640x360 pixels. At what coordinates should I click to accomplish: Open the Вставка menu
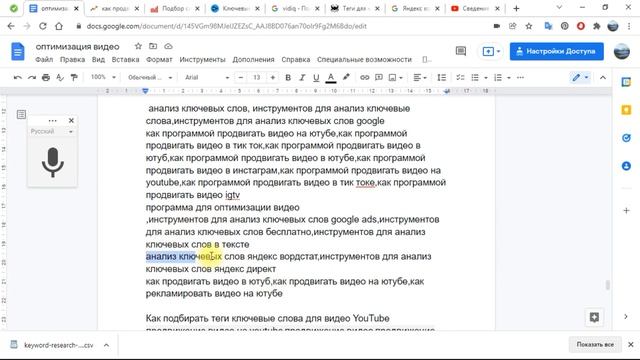(125, 60)
